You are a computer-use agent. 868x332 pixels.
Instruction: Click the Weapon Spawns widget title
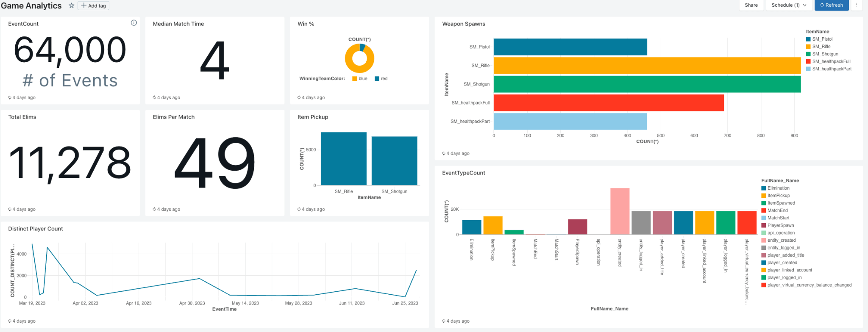(x=464, y=24)
